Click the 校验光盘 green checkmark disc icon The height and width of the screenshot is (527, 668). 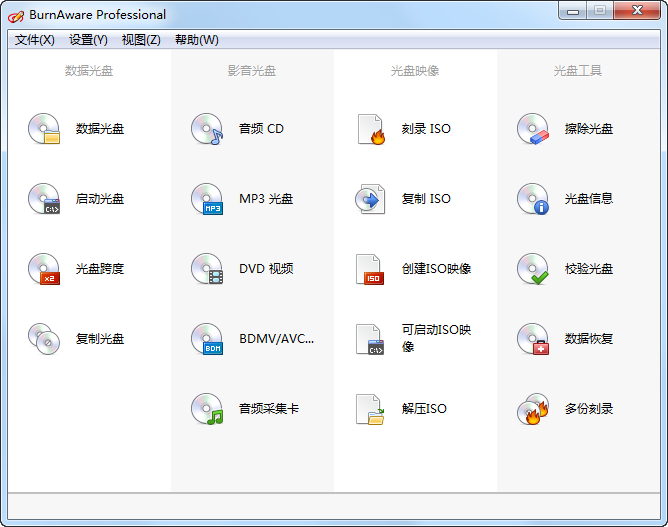(x=533, y=269)
